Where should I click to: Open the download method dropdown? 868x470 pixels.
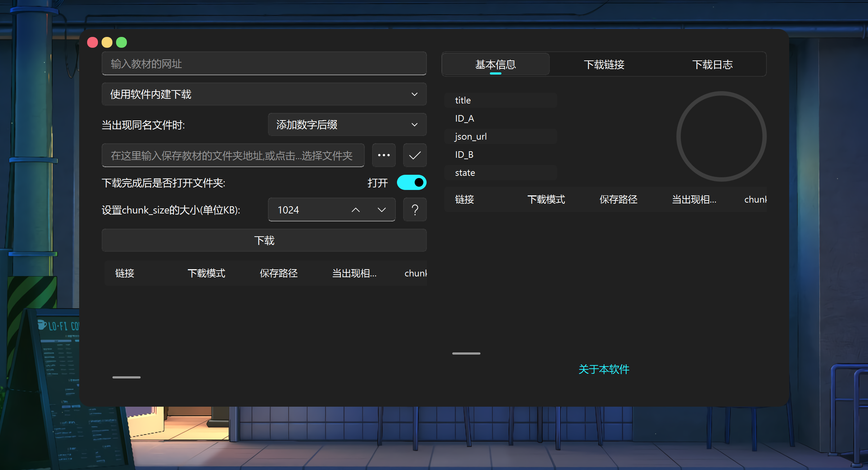pos(264,94)
